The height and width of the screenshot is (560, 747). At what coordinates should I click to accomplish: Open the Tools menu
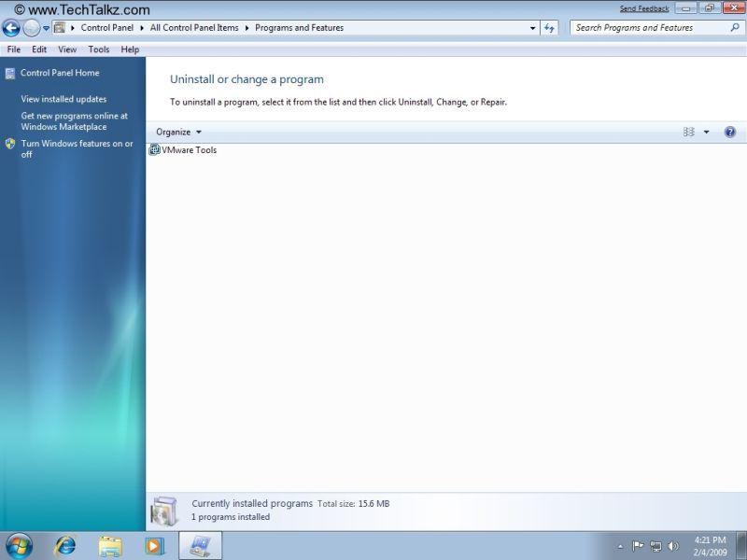98,49
